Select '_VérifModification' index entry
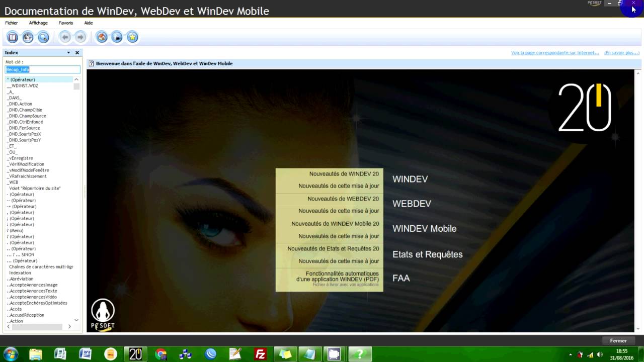Screen dimensions: 644x362 (25, 164)
